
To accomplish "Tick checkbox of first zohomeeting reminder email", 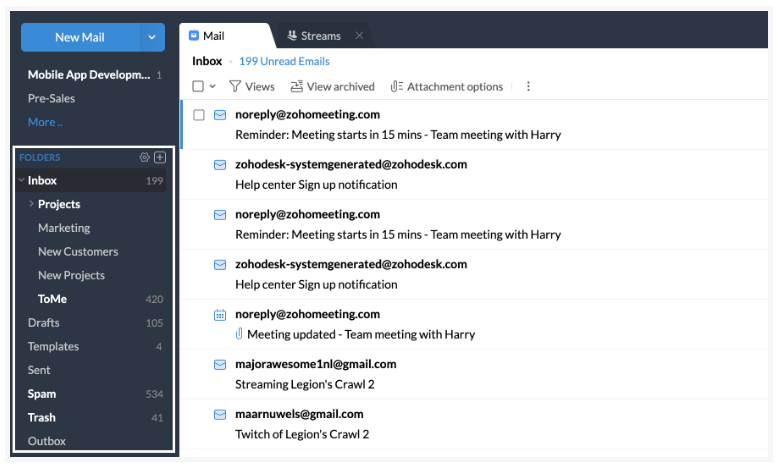I will 198,115.
